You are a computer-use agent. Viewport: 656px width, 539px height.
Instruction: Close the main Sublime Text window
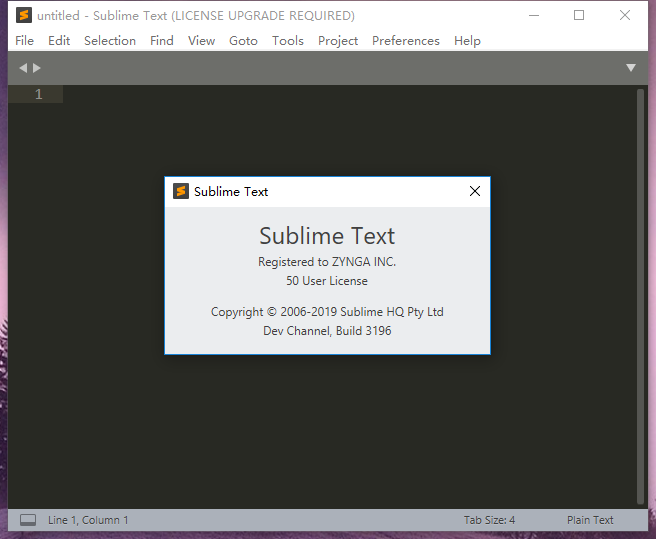(625, 15)
